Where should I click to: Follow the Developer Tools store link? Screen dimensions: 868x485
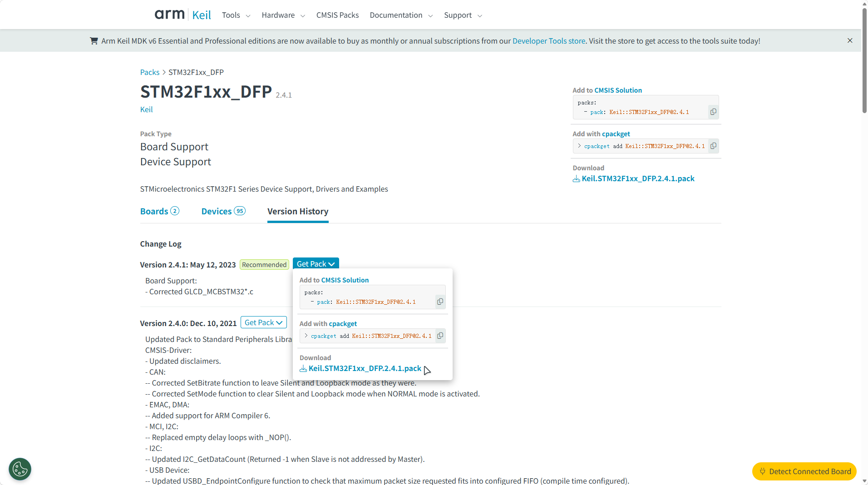pyautogui.click(x=548, y=41)
